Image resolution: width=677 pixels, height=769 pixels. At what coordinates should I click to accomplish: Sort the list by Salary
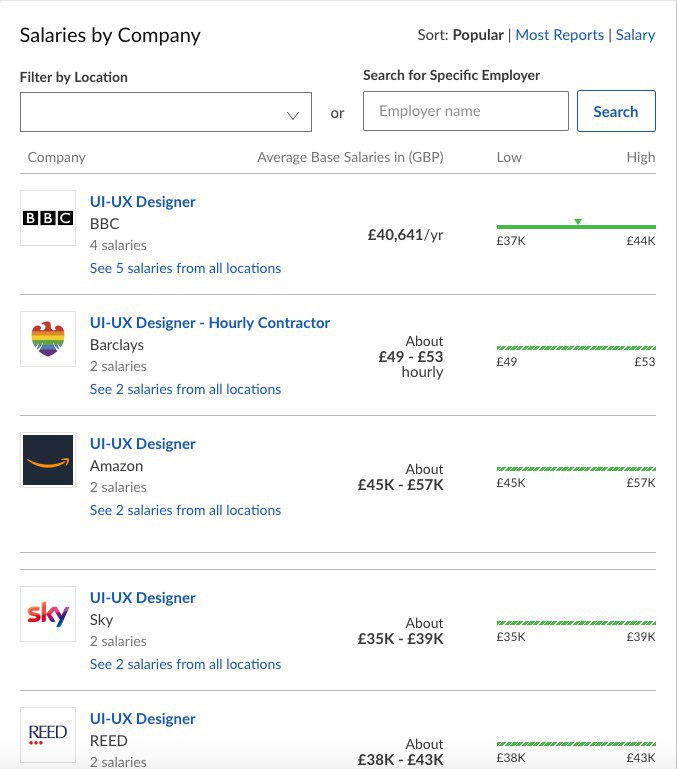635,35
